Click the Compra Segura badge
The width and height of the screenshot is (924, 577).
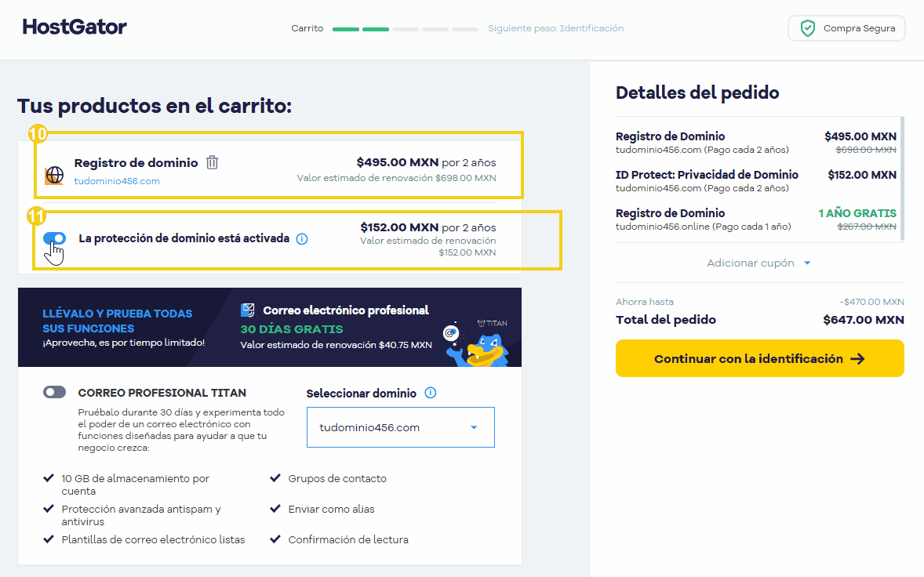846,28
